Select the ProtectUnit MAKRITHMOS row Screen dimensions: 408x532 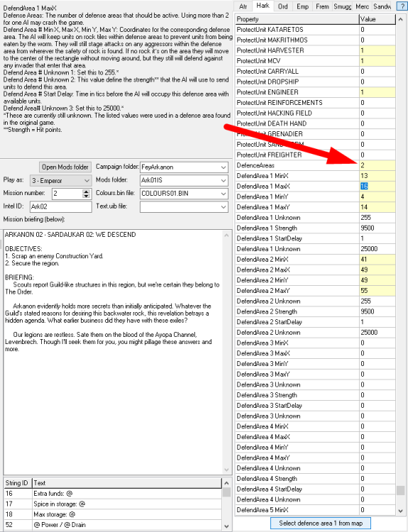(x=315, y=40)
